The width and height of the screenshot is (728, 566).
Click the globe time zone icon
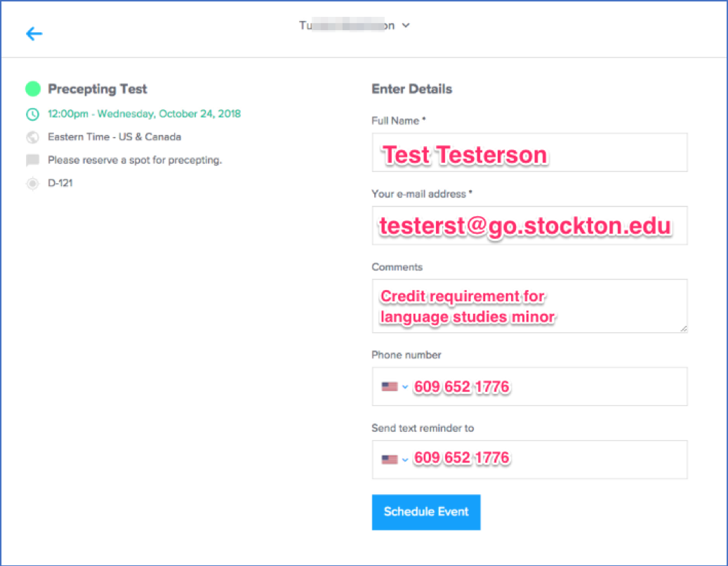(32, 137)
